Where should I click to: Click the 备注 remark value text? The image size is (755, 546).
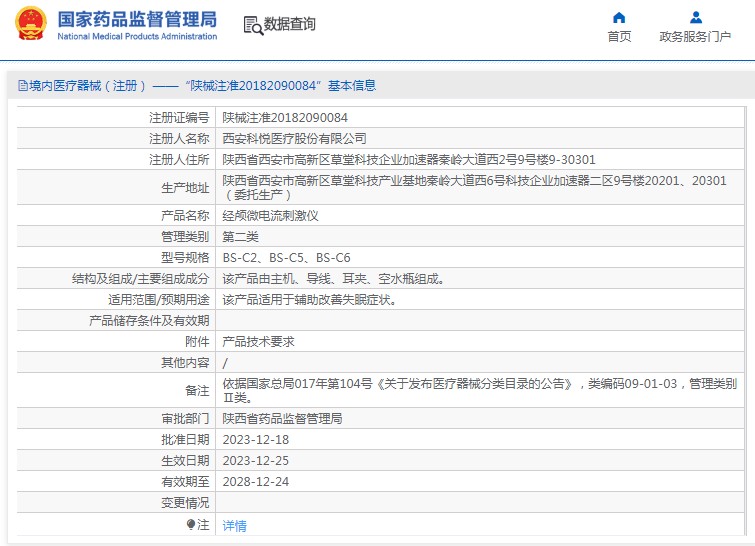click(x=480, y=390)
